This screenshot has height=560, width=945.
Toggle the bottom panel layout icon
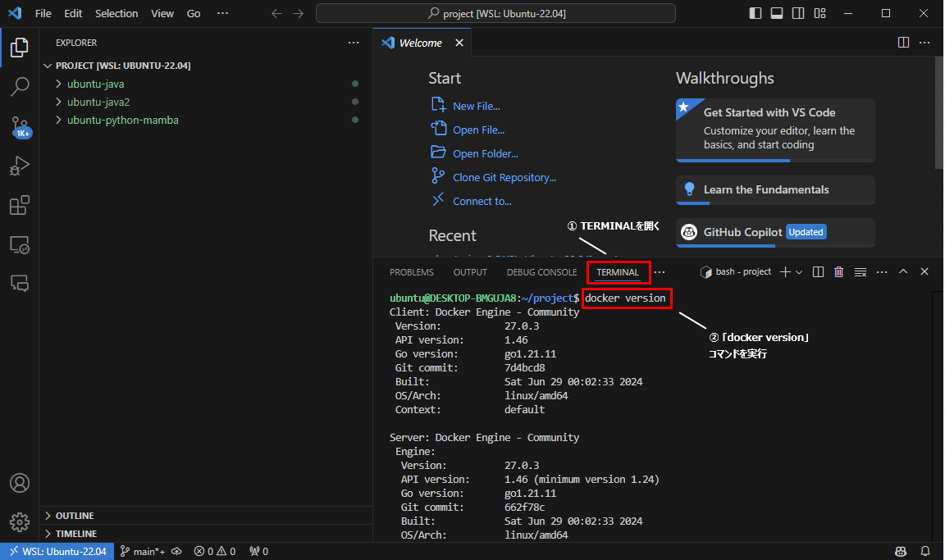(777, 13)
